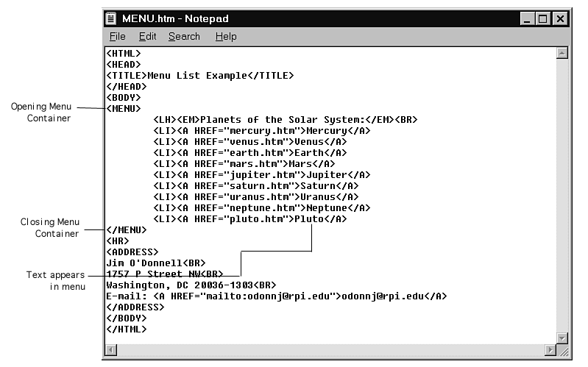Click the Notepad document icon in title bar
The height and width of the screenshot is (367, 588).
tap(110, 18)
